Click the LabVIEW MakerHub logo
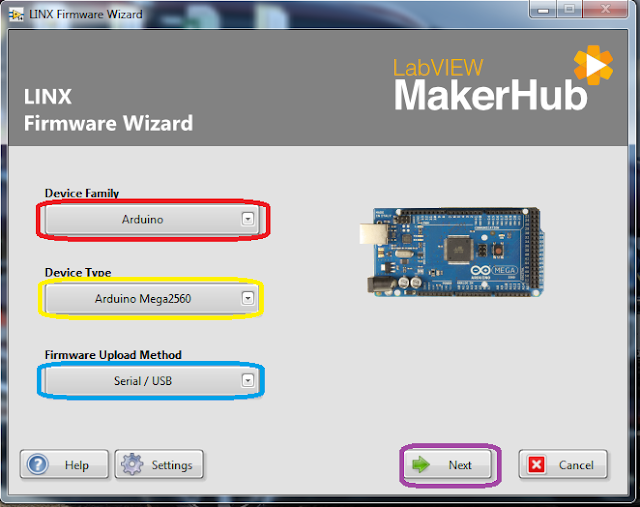Image resolution: width=640 pixels, height=507 pixels. coord(503,78)
